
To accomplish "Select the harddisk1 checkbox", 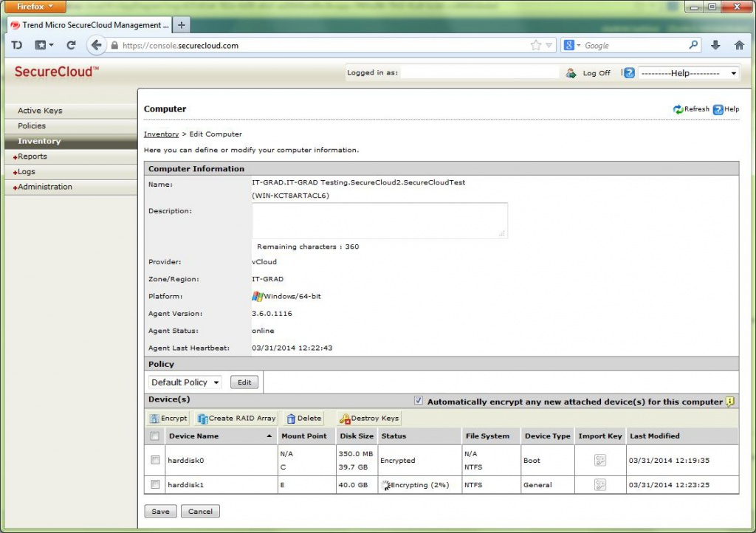I will [155, 485].
